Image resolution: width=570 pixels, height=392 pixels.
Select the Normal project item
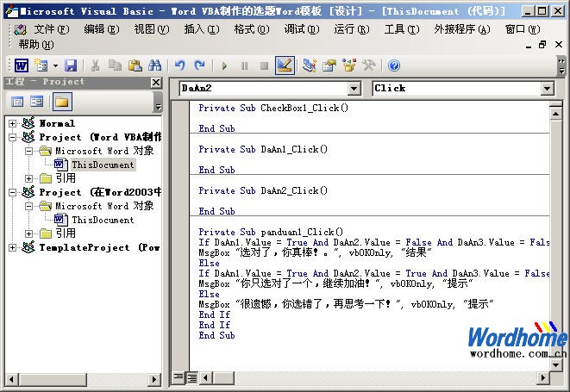click(57, 123)
